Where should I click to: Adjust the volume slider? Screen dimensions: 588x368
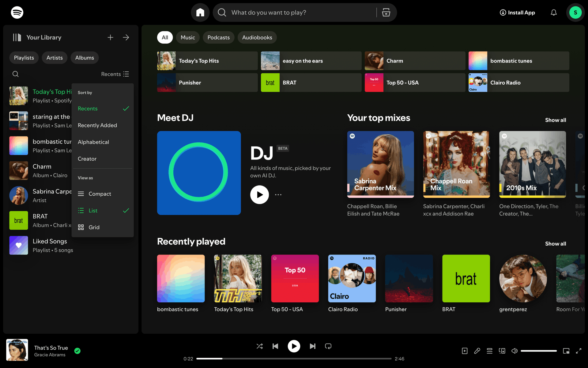[x=539, y=351]
